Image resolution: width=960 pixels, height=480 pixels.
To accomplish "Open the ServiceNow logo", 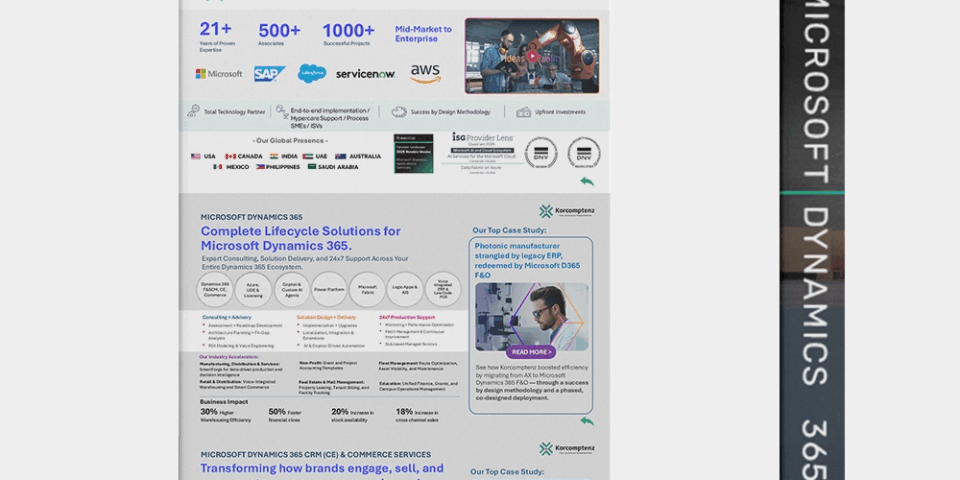I will click(x=366, y=74).
